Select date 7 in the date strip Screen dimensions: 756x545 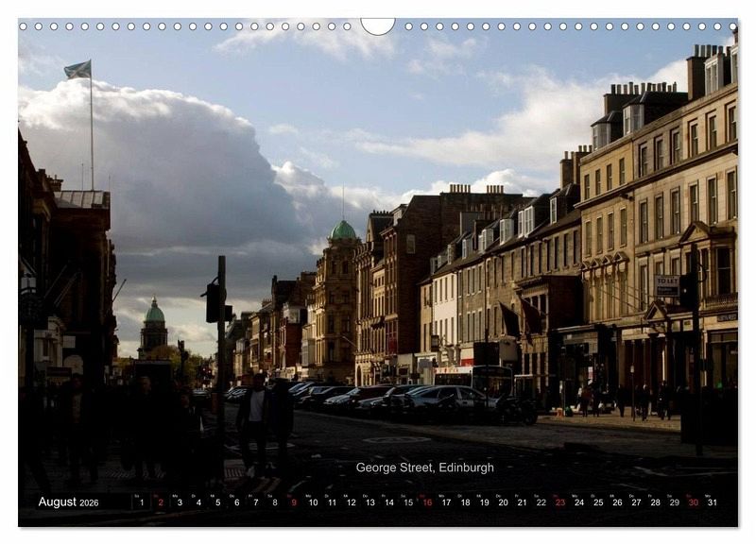pyautogui.click(x=256, y=502)
